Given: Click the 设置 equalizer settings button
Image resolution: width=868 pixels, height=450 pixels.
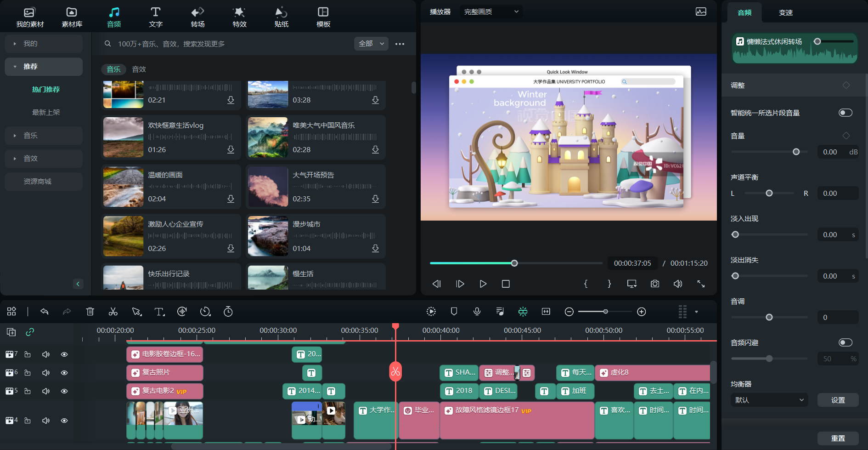Looking at the screenshot, I should (x=838, y=400).
